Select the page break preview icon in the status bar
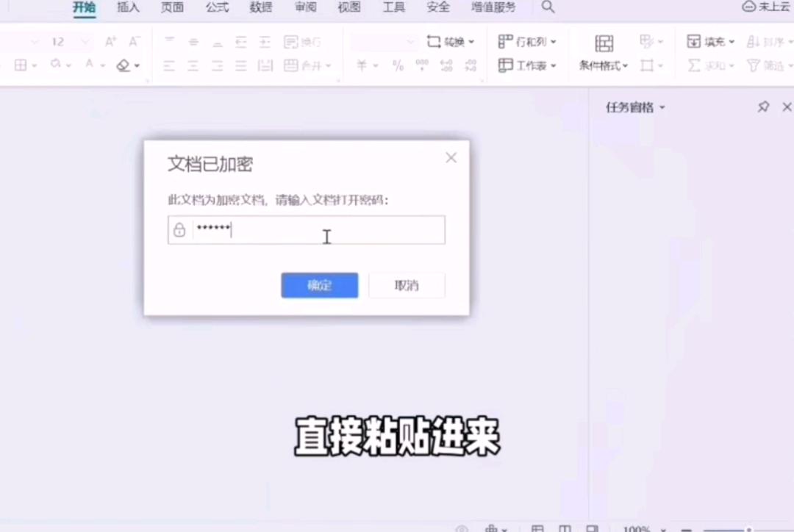Image resolution: width=794 pixels, height=532 pixels. [x=592, y=529]
